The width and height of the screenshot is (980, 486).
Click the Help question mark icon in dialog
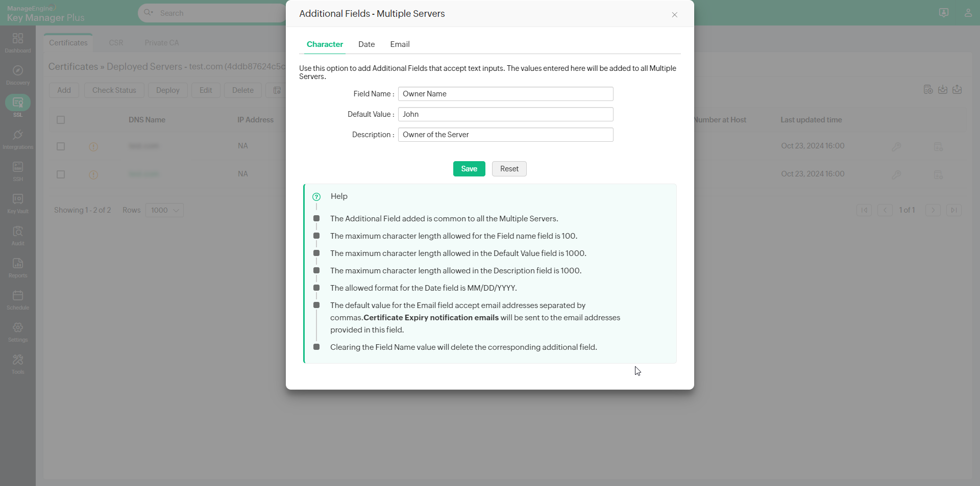point(316,197)
